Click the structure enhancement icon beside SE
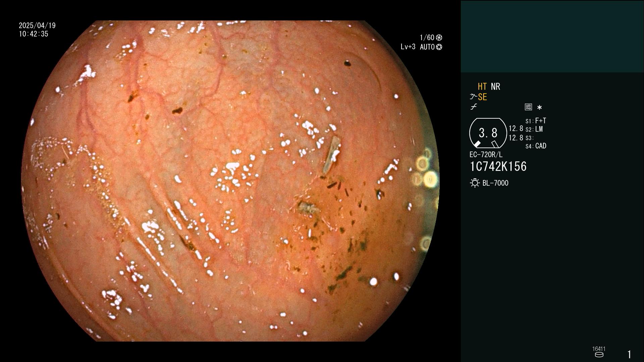Image resolution: width=644 pixels, height=362 pixels. 473,97
